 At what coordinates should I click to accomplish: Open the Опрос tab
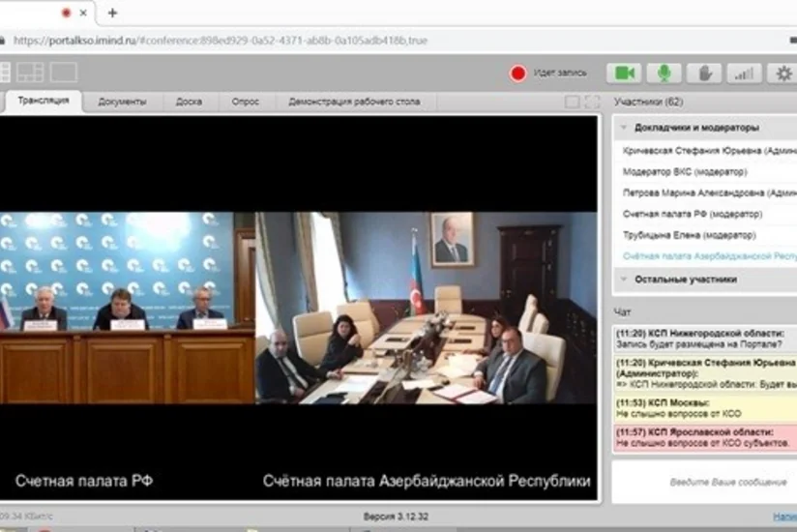point(246,102)
